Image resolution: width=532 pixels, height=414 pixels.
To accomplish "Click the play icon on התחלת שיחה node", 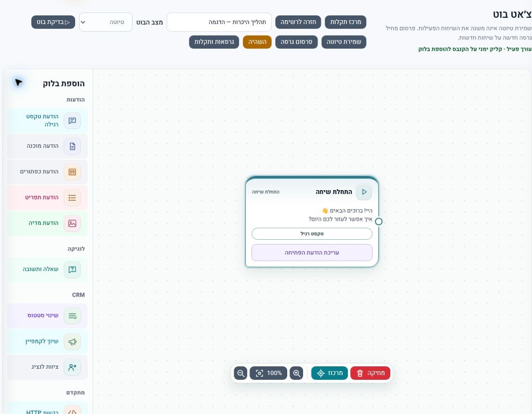I will [x=364, y=192].
